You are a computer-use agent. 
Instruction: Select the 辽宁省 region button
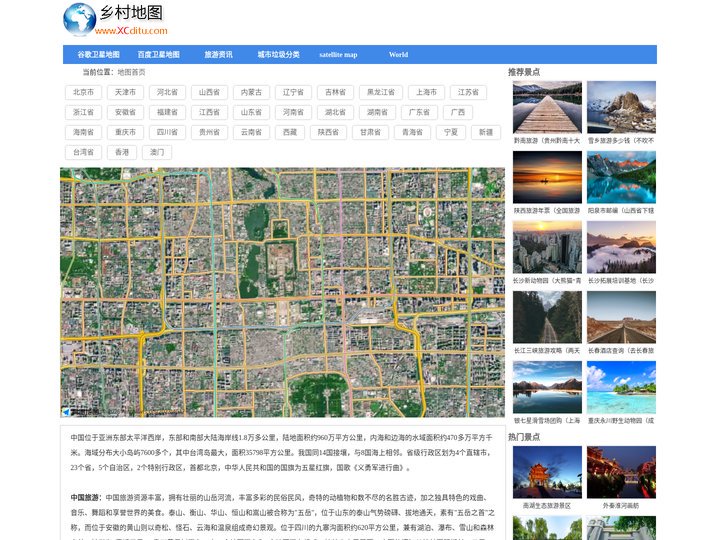point(293,92)
